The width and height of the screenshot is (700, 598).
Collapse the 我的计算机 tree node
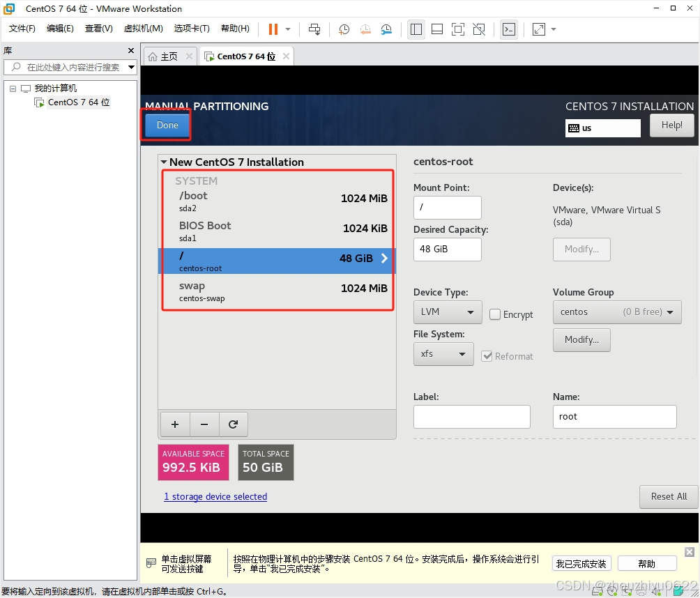point(13,89)
